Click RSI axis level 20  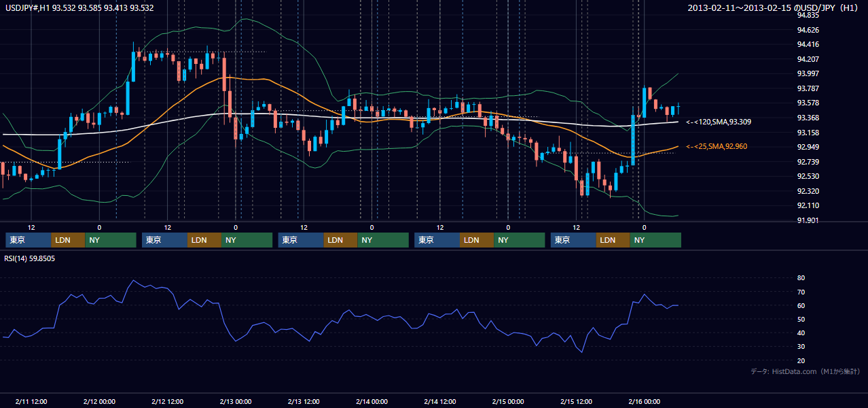click(801, 360)
